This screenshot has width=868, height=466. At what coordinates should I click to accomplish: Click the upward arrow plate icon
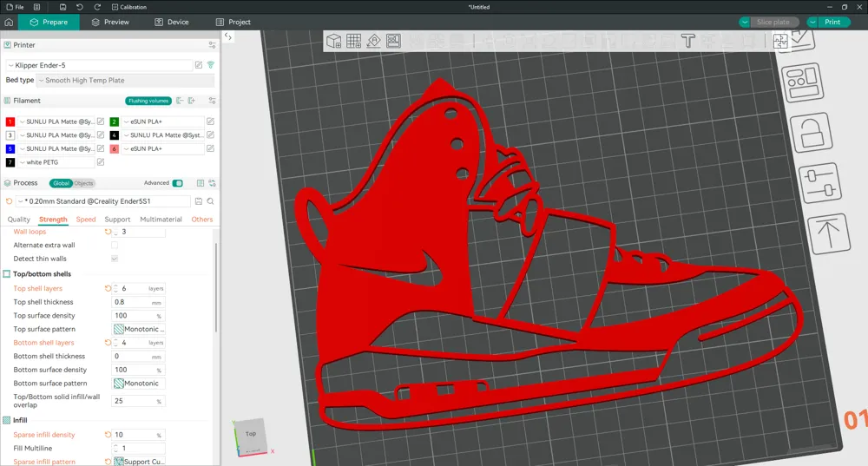tap(829, 233)
